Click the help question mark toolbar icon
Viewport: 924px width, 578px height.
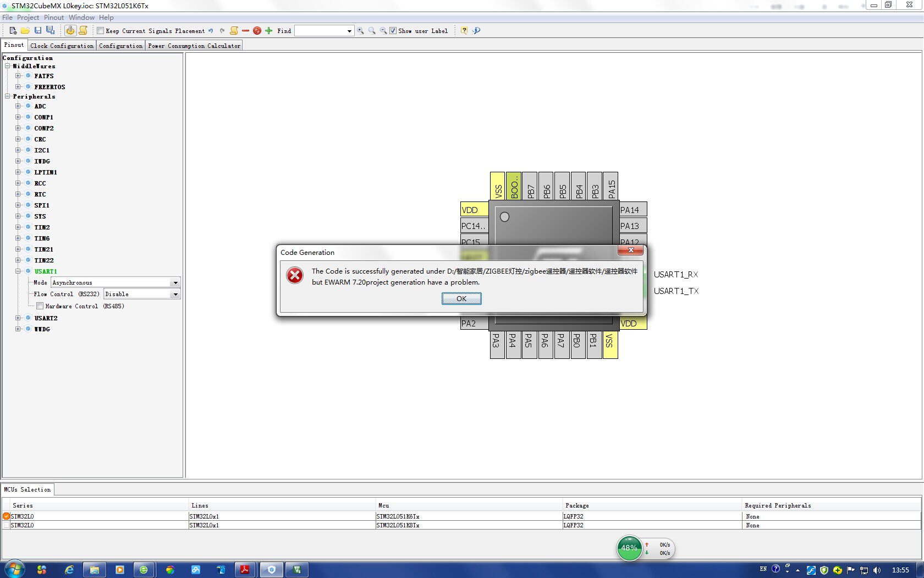464,31
